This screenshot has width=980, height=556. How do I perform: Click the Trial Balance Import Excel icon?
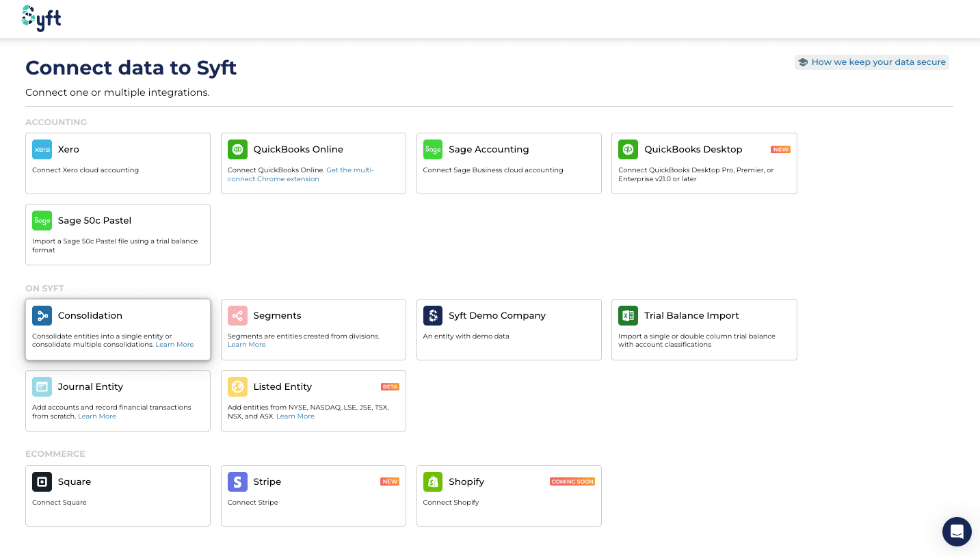[x=628, y=315]
